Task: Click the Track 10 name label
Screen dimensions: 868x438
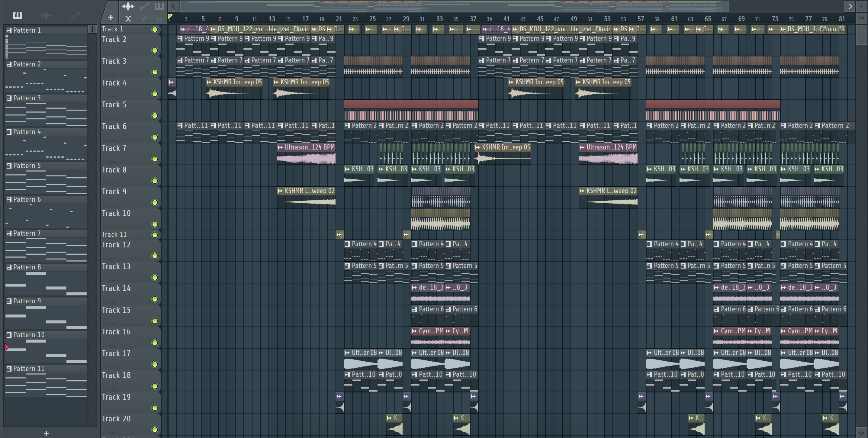Action: coord(116,213)
